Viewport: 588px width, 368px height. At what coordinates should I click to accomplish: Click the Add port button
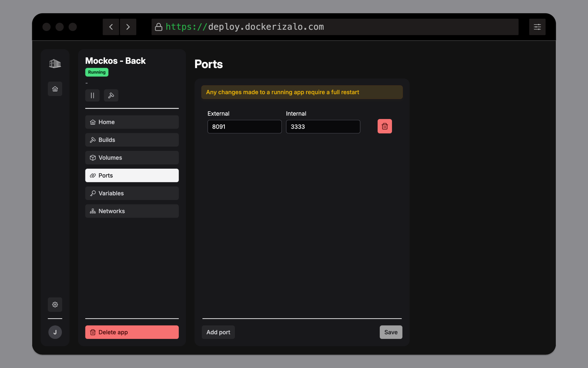point(218,332)
